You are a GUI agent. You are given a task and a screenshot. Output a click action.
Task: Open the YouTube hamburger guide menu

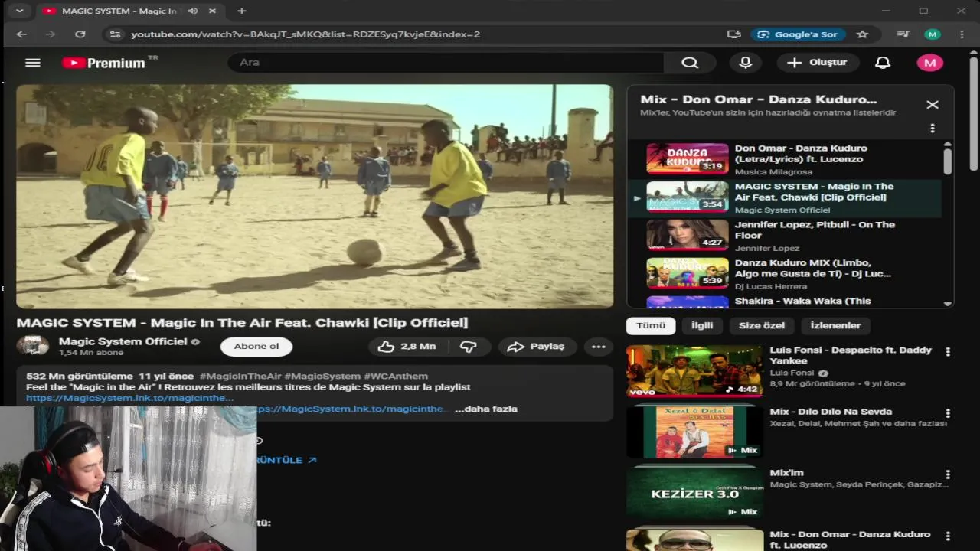[32, 63]
